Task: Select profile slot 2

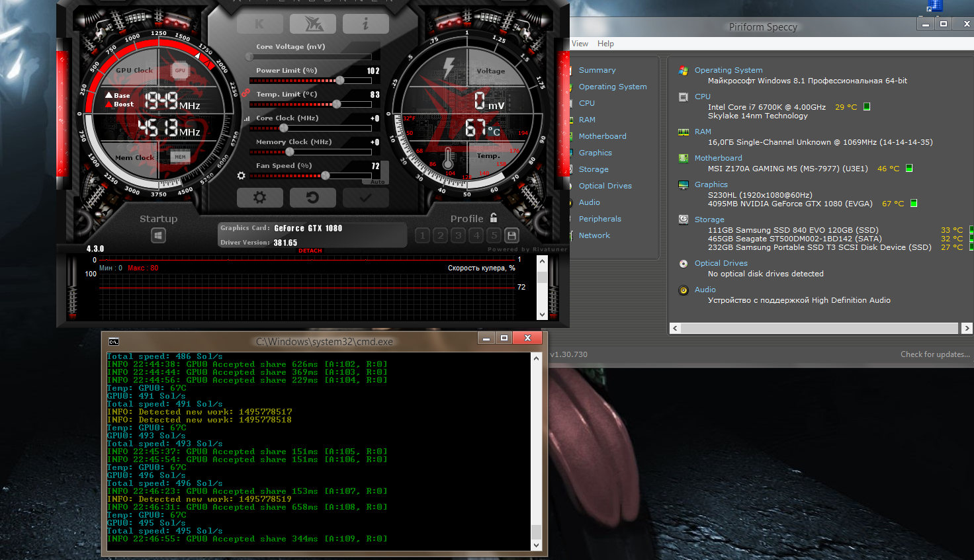Action: (x=441, y=235)
